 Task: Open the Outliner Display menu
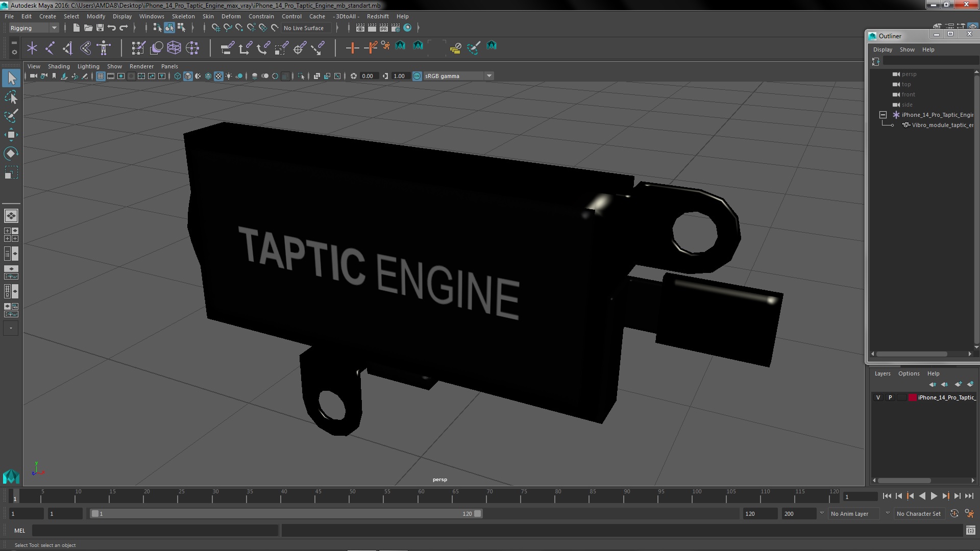tap(883, 49)
